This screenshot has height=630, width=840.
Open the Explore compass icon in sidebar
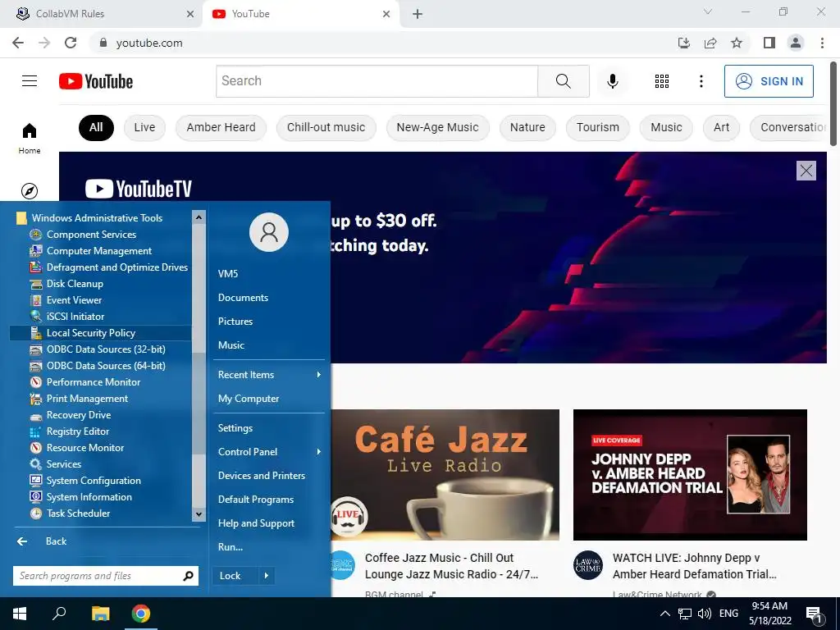click(x=30, y=190)
